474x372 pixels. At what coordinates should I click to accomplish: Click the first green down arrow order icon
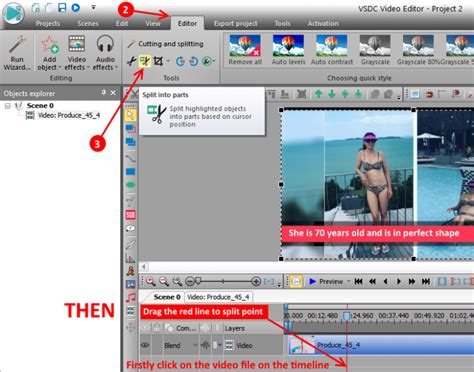tap(332, 94)
